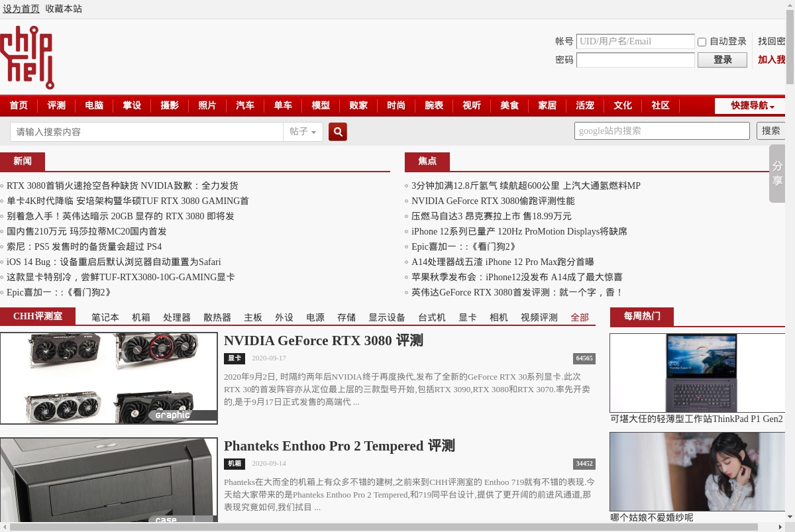Select the 显卡 review category tab
The width and height of the screenshot is (795, 532).
[x=468, y=317]
